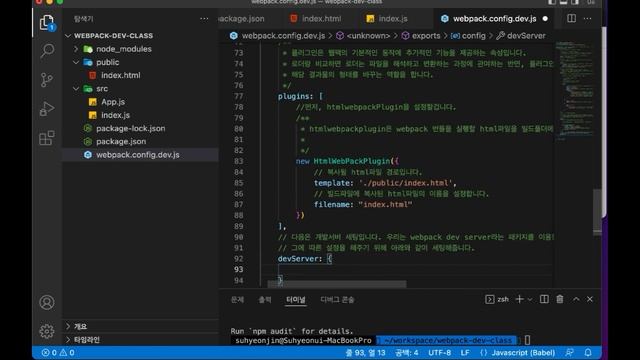This screenshot has height=360, width=640.
Task: Click the HtmlWebPackPlugin constructor text
Action: pos(352,161)
